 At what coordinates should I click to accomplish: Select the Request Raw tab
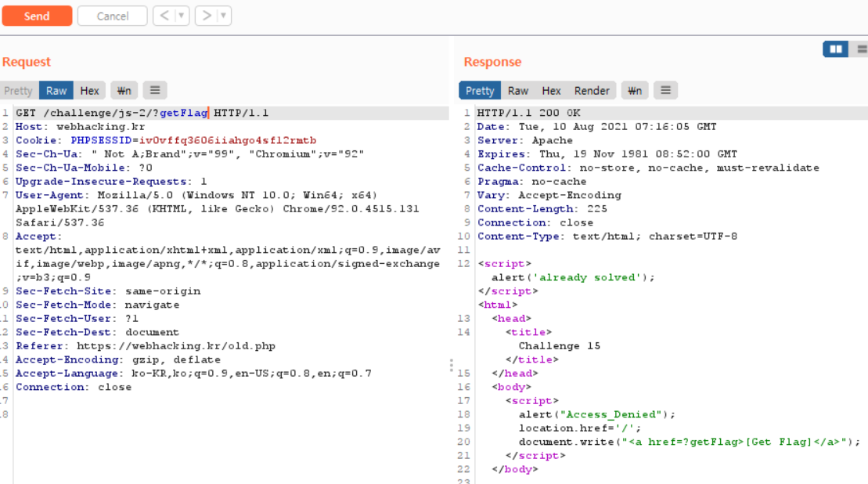coord(56,90)
